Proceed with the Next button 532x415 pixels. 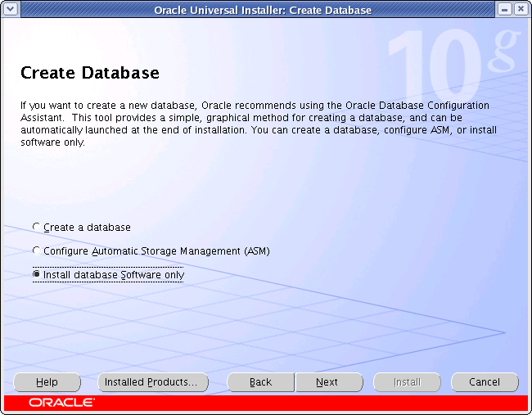pyautogui.click(x=329, y=382)
